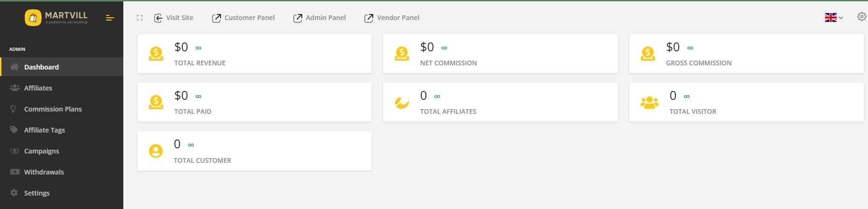868x209 pixels.
Task: Open the settings gear in top-right corner
Action: click(x=861, y=17)
